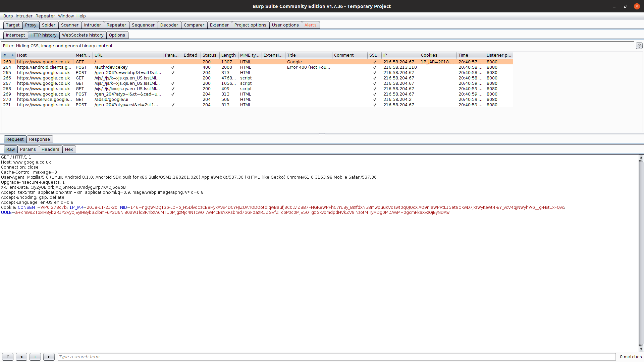Click SSL checkmark for request 264
The image size is (644, 362).
click(375, 67)
